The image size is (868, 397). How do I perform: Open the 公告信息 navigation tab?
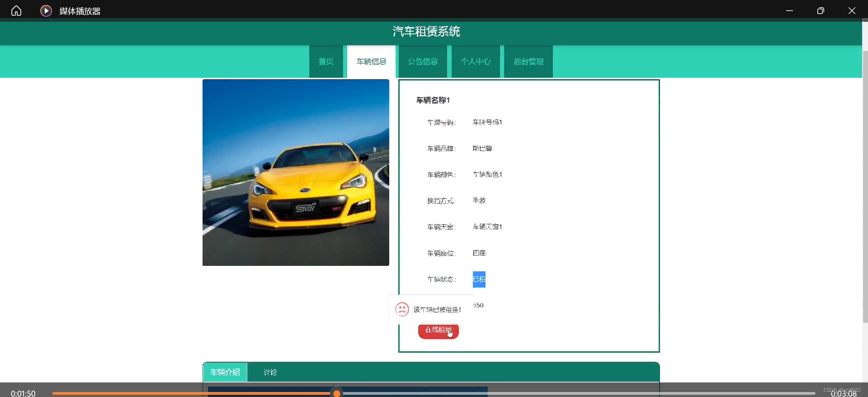click(423, 61)
